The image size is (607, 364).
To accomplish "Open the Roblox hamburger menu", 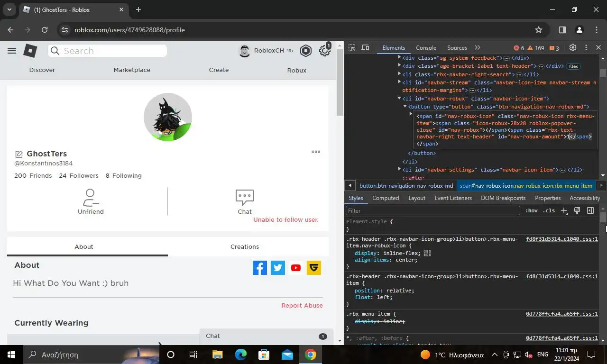I will [12, 51].
